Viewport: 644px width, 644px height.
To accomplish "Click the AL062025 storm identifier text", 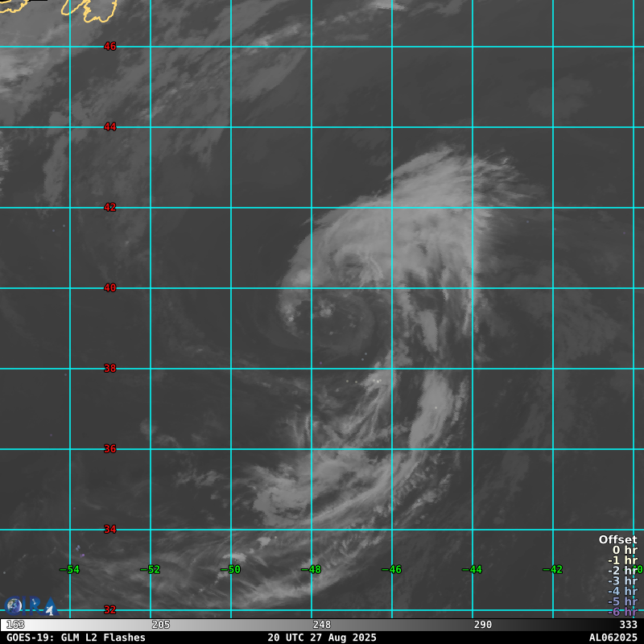I will (613, 638).
